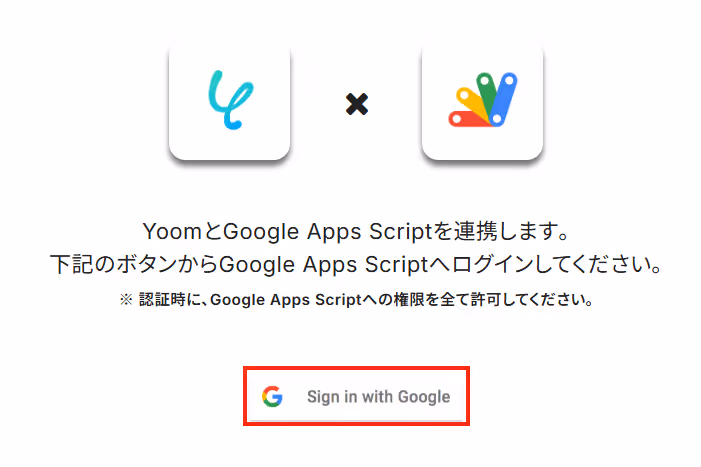701x467 pixels.
Task: Click the red bar of Apps Script logo
Action: (x=467, y=119)
